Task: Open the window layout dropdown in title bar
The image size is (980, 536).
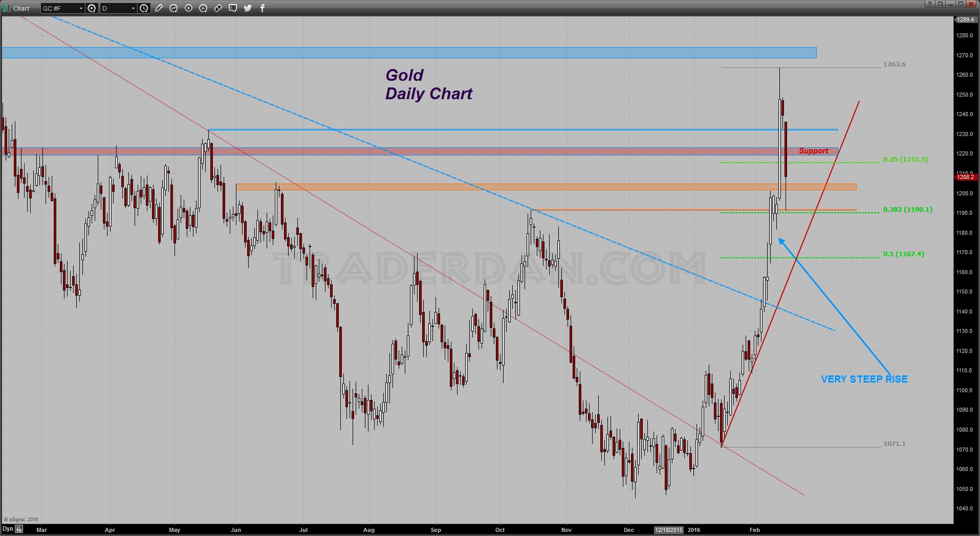Action: [941, 4]
